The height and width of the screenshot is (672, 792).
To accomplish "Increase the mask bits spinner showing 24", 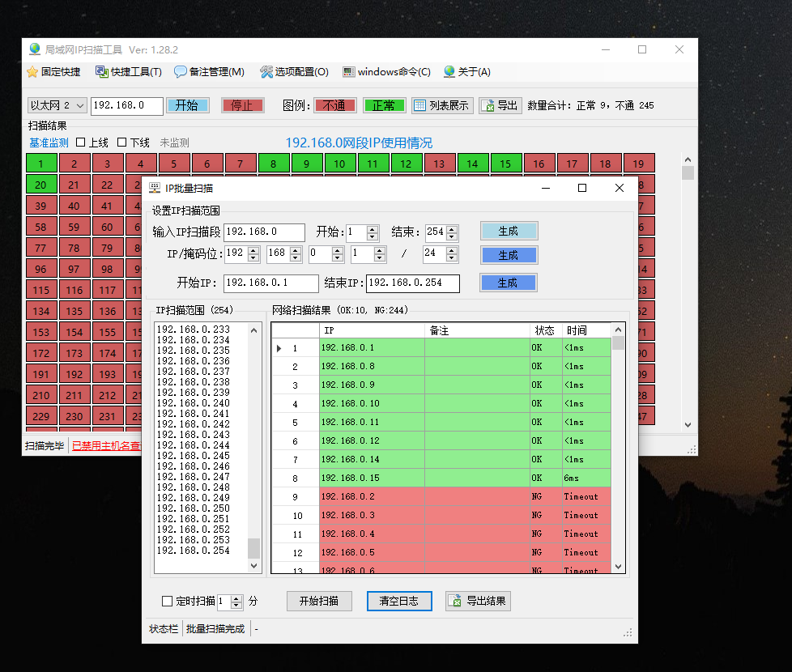I will tap(452, 249).
